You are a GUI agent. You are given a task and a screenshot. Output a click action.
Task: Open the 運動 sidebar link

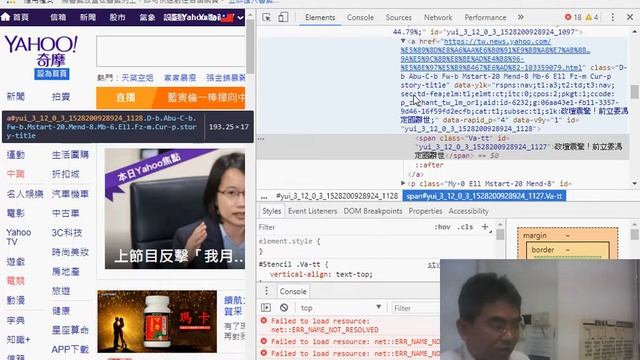pos(16,155)
